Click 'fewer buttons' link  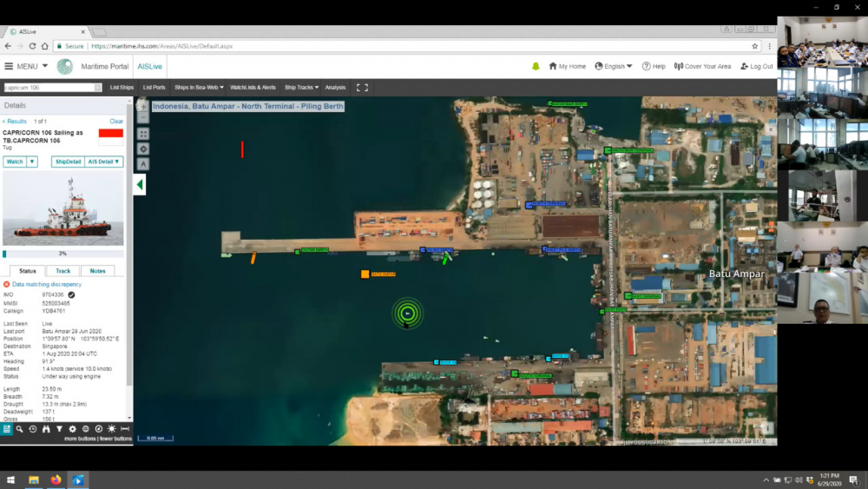point(115,439)
